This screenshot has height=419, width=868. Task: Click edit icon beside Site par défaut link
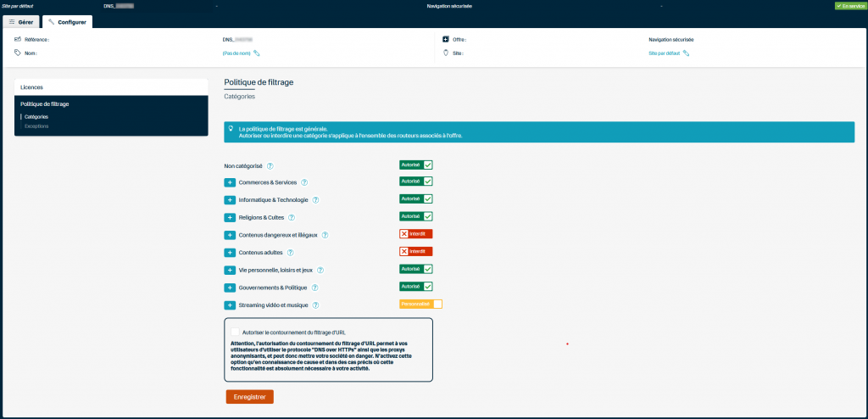687,53
